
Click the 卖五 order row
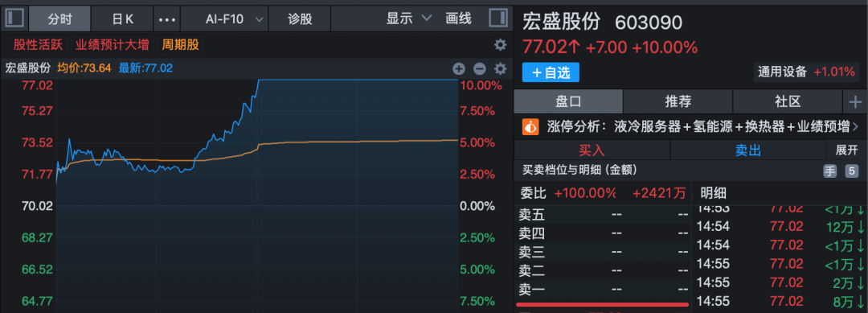coord(604,214)
